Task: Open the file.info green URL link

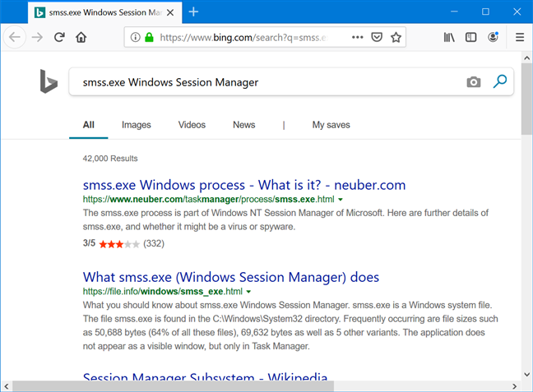Action: point(163,292)
